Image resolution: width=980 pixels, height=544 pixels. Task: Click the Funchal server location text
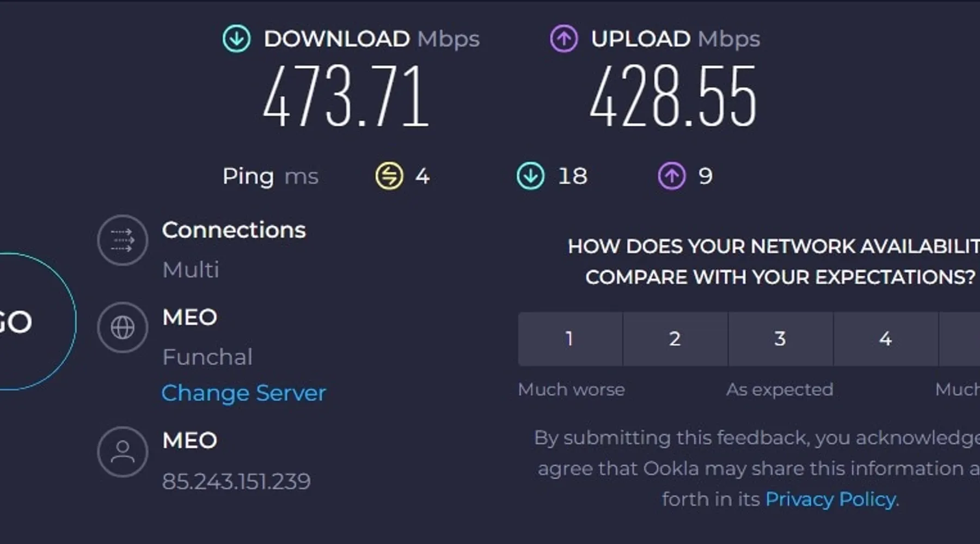(x=207, y=357)
